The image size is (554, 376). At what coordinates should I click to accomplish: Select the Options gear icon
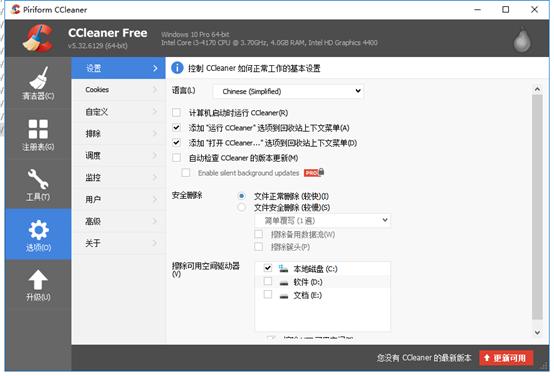pos(38,230)
